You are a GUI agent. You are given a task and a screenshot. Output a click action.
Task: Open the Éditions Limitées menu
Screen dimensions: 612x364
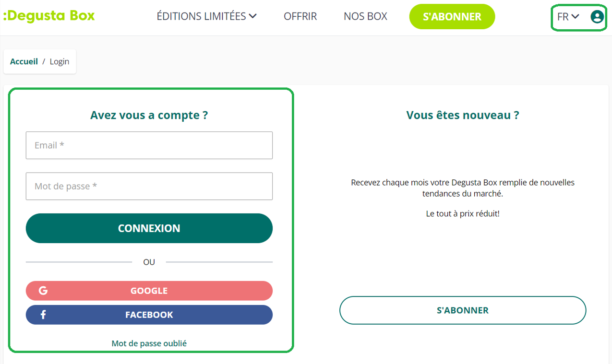[x=207, y=16]
